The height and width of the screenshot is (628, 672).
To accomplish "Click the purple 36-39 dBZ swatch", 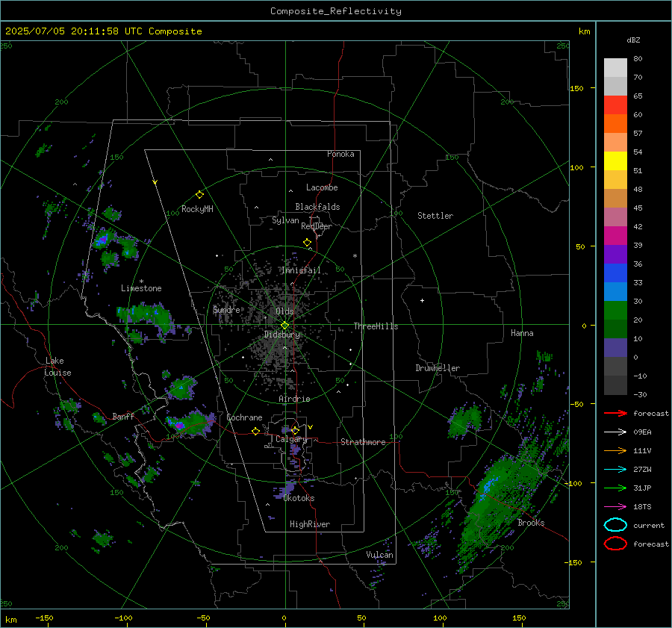I will (x=615, y=255).
